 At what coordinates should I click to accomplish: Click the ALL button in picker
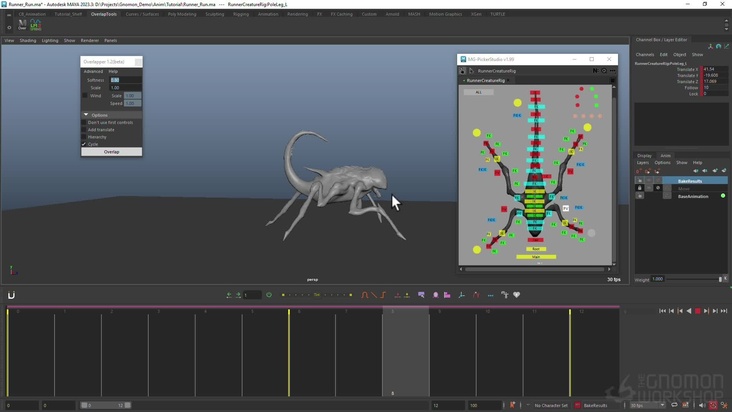click(478, 92)
